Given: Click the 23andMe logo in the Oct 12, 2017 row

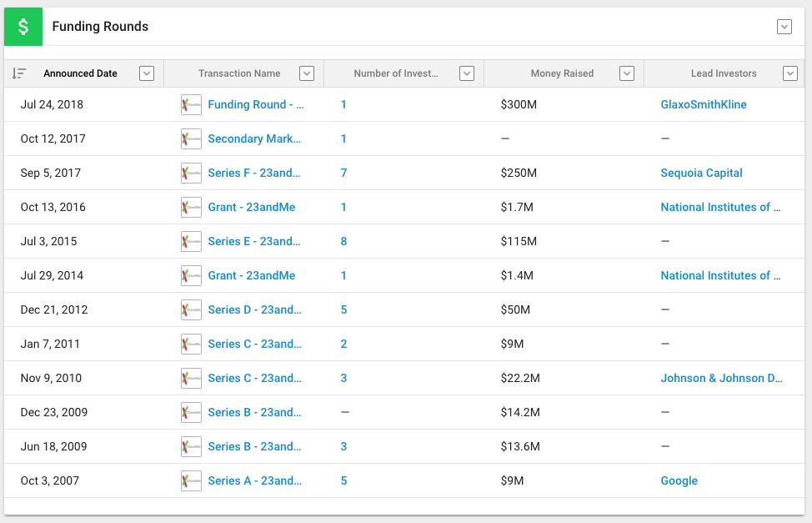Looking at the screenshot, I should (191, 139).
